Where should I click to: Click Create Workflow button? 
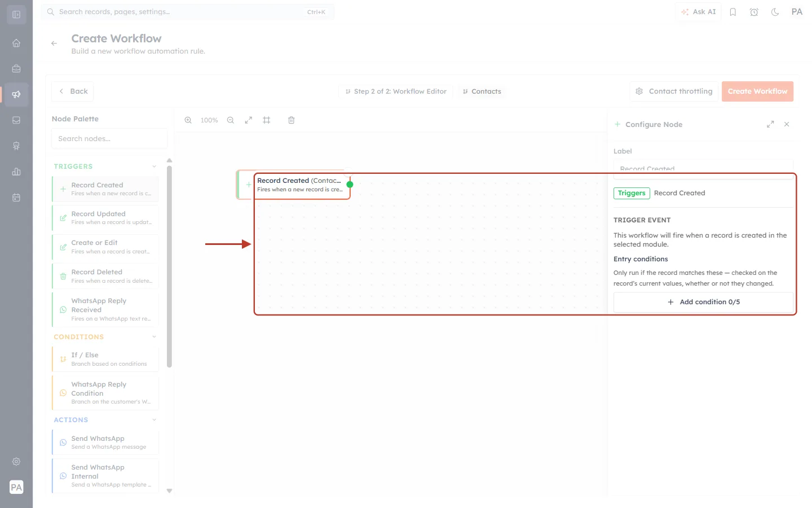[757, 91]
